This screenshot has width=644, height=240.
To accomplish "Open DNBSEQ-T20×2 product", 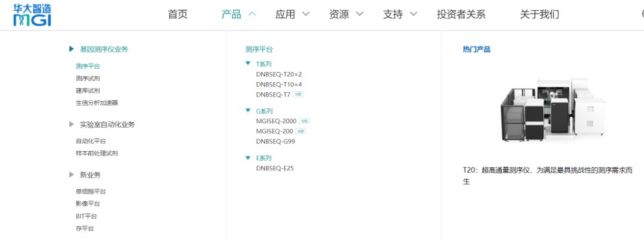I will (x=279, y=74).
